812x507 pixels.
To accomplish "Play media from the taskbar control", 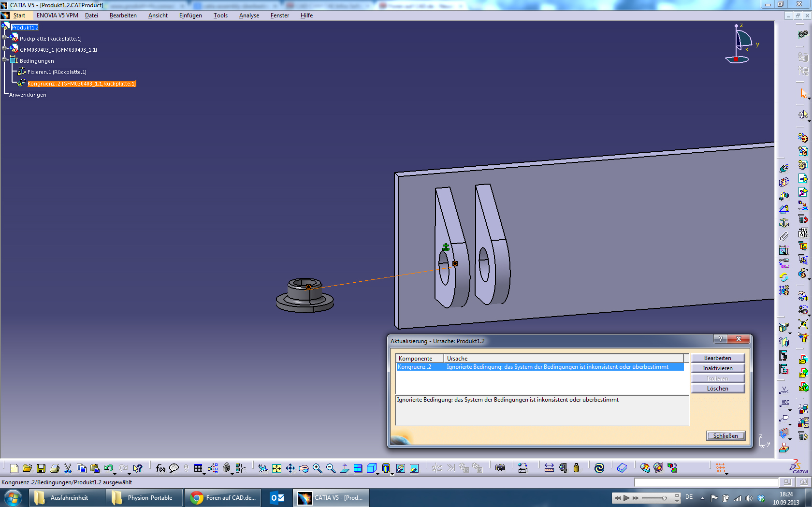I will point(626,498).
